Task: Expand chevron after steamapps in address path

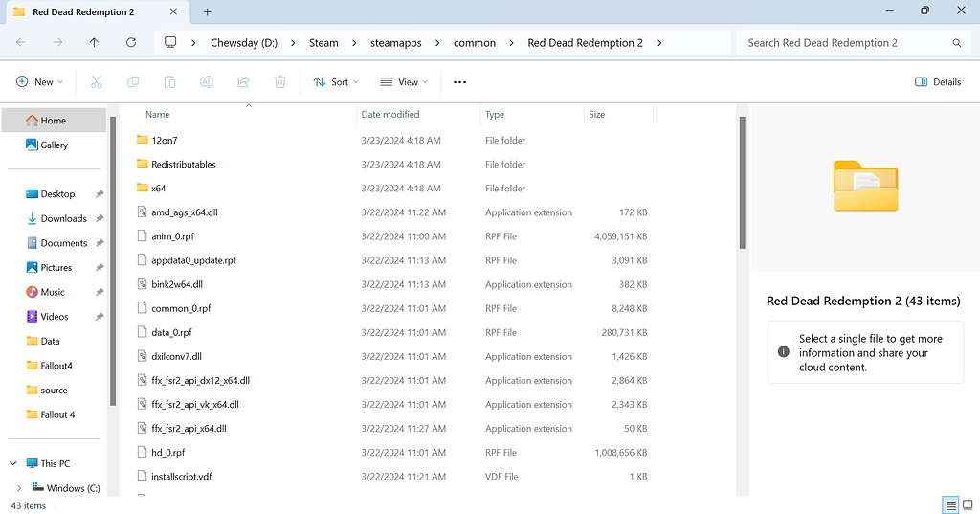Action: pos(436,42)
